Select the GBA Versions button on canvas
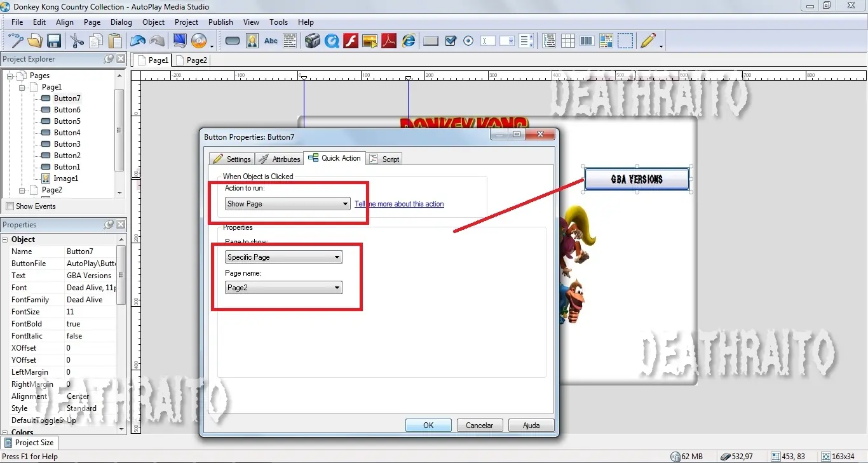The width and height of the screenshot is (868, 463). coord(637,179)
